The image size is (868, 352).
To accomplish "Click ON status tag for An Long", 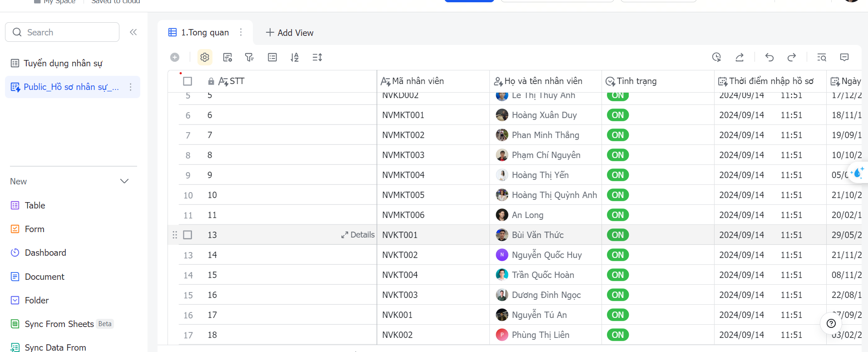I will pos(618,215).
